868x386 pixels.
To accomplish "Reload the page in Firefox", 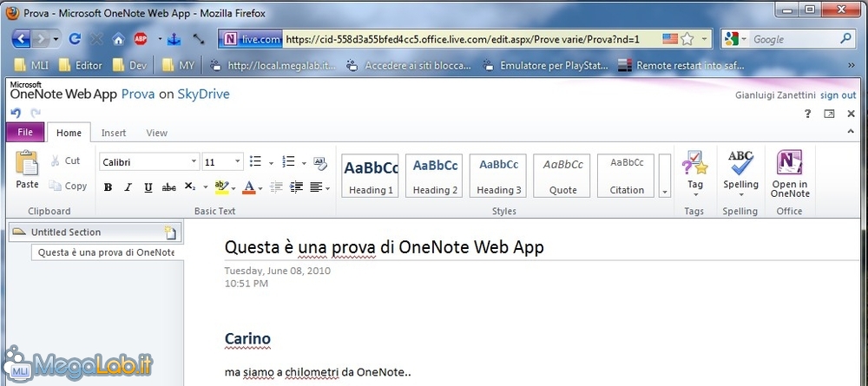I will tap(75, 39).
